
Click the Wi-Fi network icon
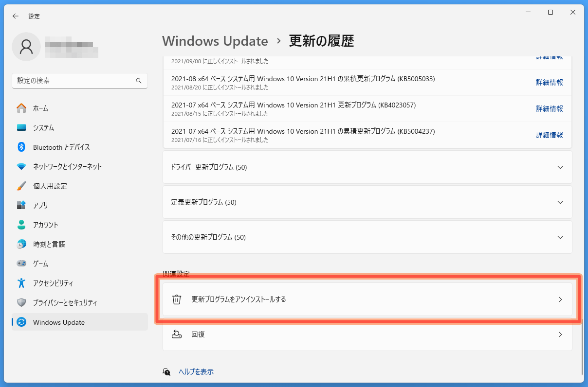(x=21, y=166)
